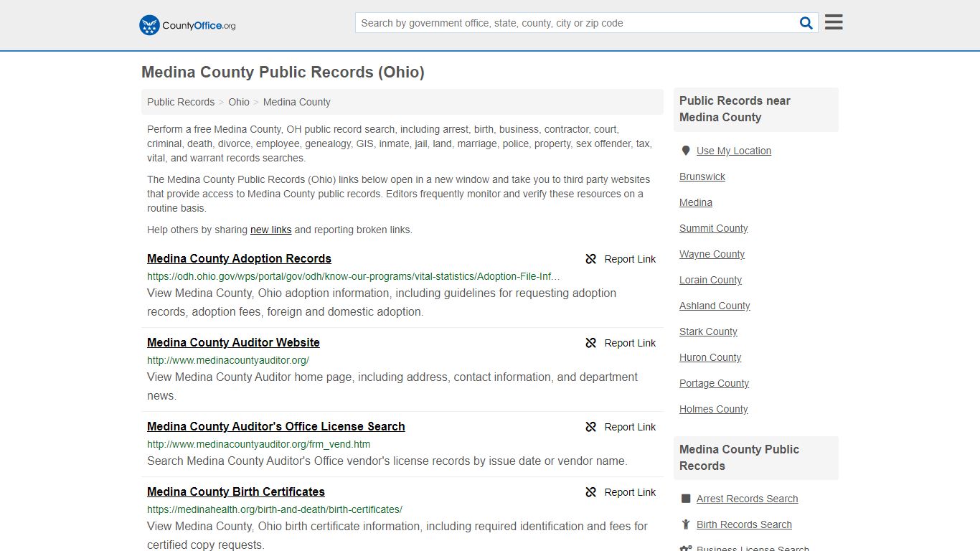The width and height of the screenshot is (980, 551).
Task: Click the adoption records description text
Action: coord(382,302)
